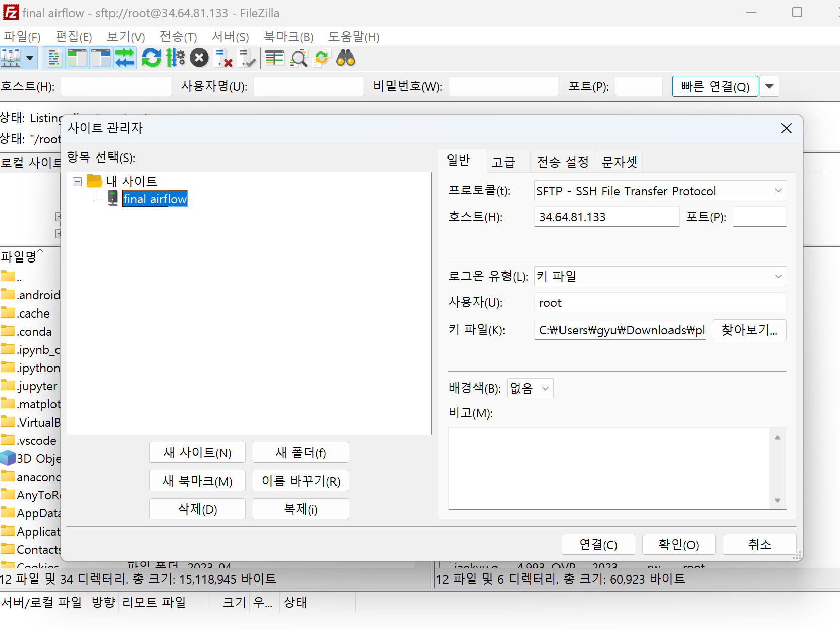Open the 편집(E) menu

74,37
